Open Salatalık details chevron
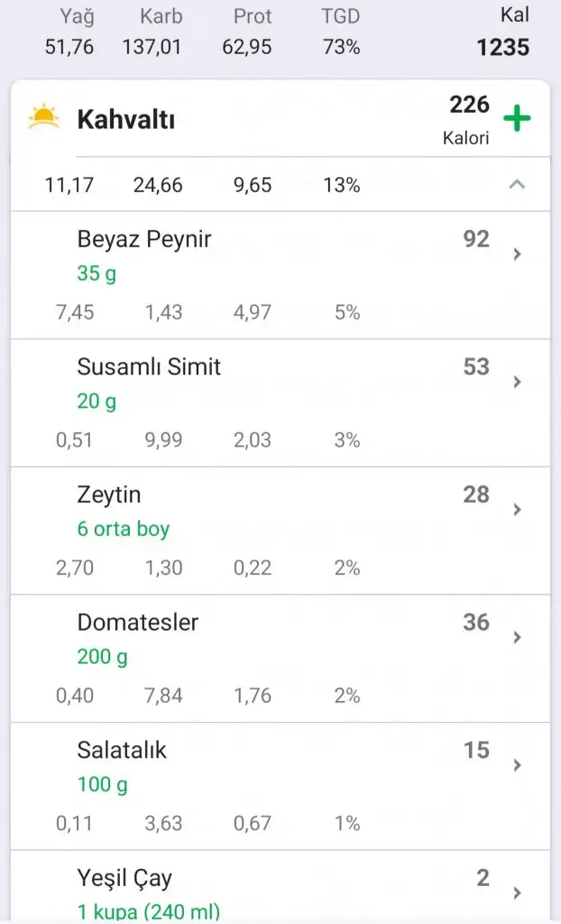The width and height of the screenshot is (561, 924). tap(517, 765)
